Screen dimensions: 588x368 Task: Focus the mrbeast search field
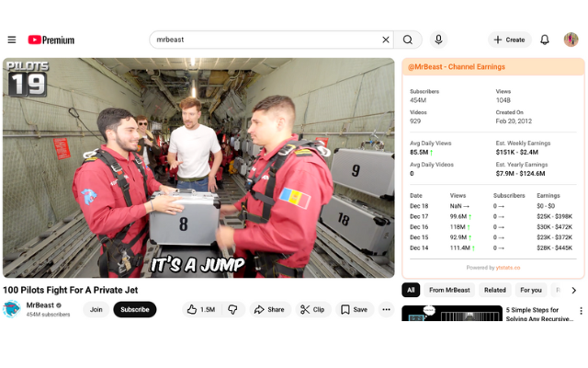[265, 40]
